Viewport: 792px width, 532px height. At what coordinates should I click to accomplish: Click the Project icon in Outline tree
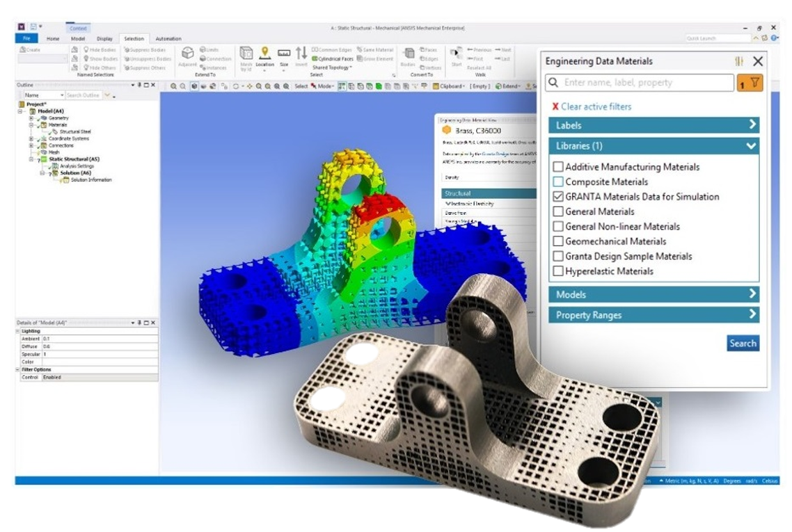click(x=21, y=104)
